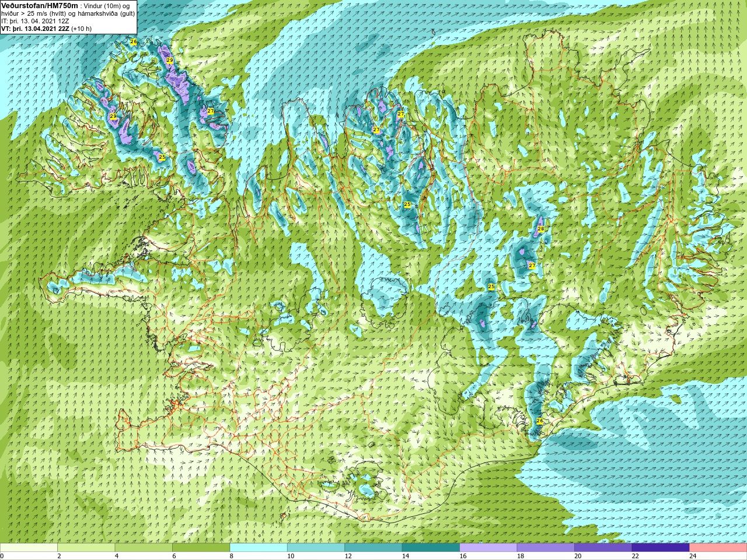Click the pale yellow 0–2 legend swatch

click(x=29, y=548)
